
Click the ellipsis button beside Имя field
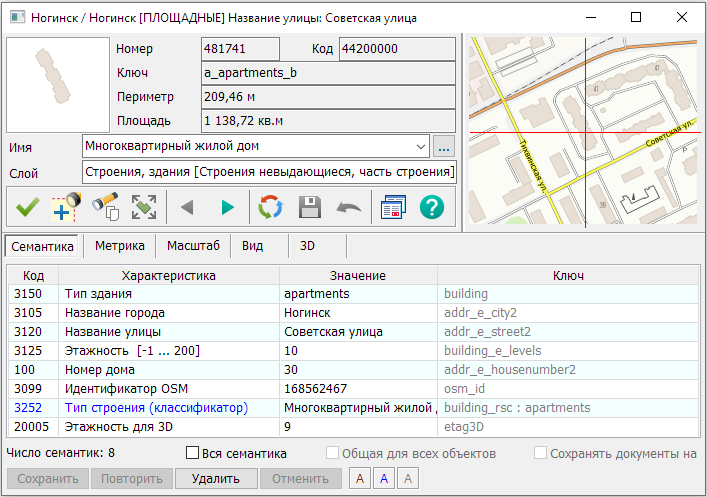click(x=445, y=147)
